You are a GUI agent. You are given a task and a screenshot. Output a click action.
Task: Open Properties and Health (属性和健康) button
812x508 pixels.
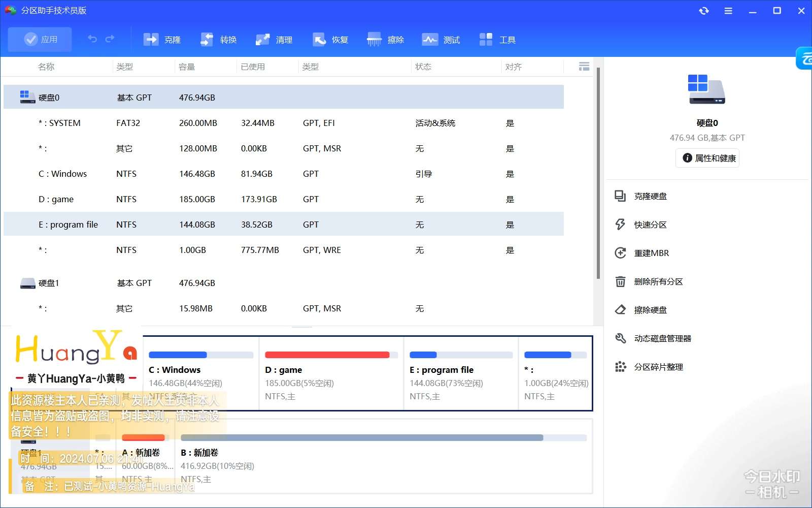[707, 158]
